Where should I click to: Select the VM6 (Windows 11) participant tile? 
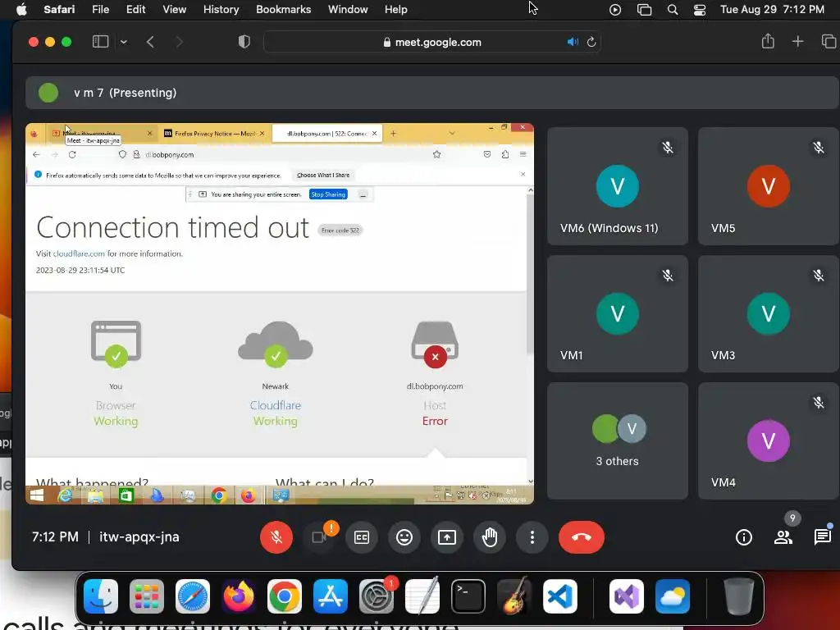click(x=617, y=186)
